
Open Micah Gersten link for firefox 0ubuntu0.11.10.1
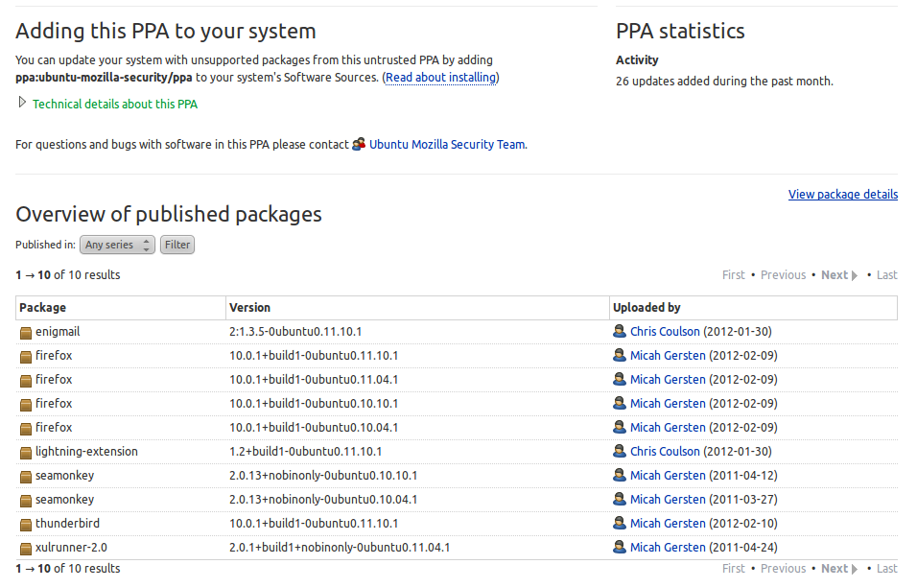tap(668, 356)
